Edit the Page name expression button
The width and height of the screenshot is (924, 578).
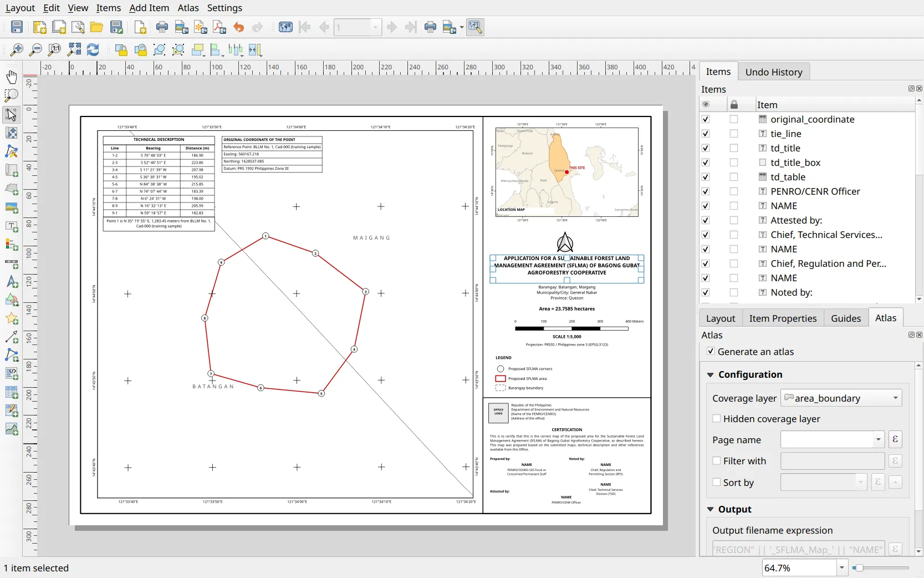click(895, 439)
